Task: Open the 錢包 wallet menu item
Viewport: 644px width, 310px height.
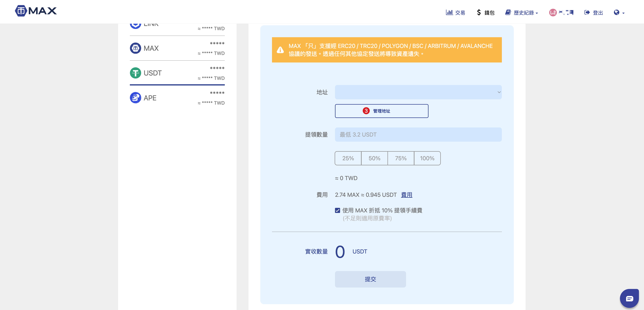Action: click(486, 12)
